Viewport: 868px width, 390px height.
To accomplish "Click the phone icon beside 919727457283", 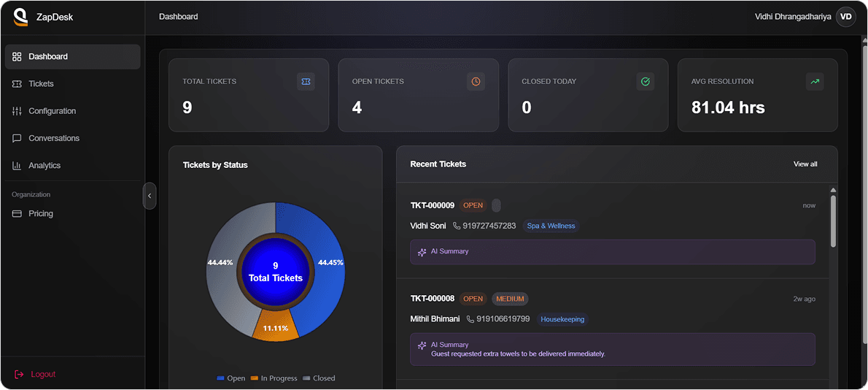I will coord(457,226).
